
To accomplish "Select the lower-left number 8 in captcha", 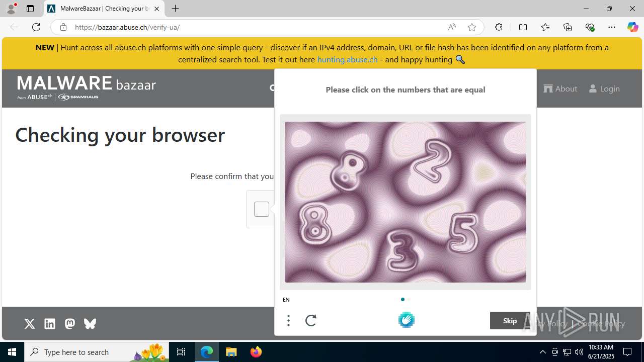I will coord(316,224).
